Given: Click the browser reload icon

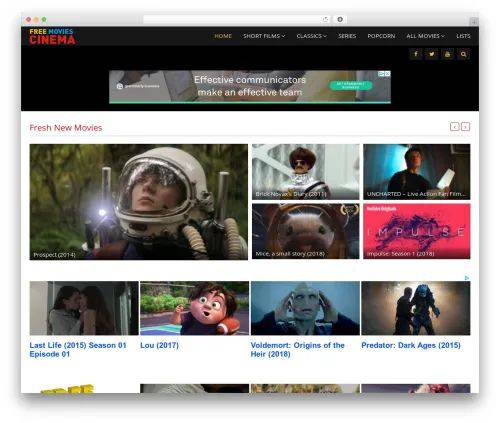Looking at the screenshot, I should click(x=325, y=20).
